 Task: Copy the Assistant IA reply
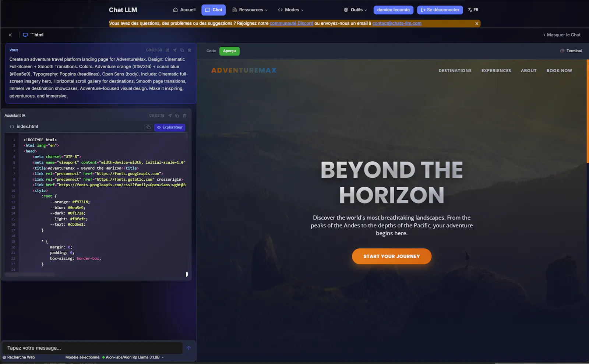pyautogui.click(x=177, y=116)
